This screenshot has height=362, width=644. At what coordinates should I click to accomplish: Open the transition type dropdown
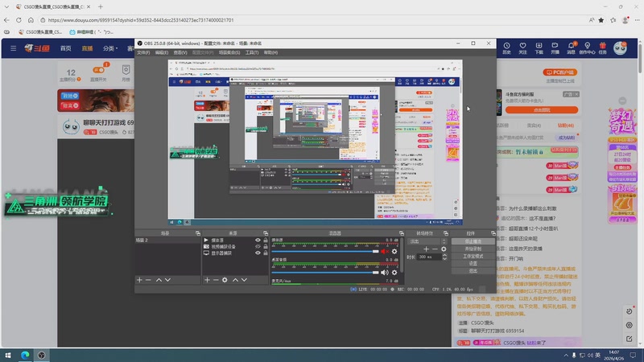[427, 241]
